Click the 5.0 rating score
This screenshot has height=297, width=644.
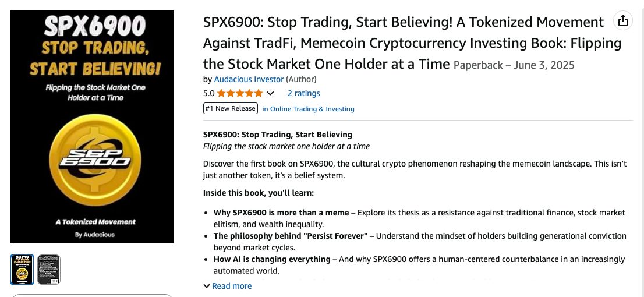tap(209, 93)
